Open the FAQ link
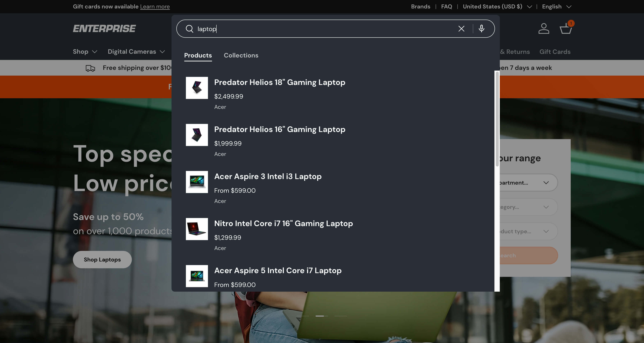Screen dimensions: 644x343 coord(446,6)
